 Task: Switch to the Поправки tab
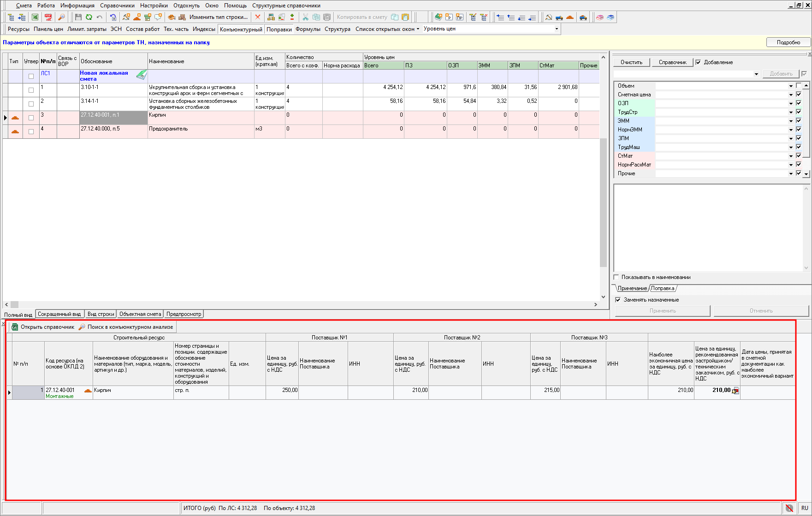tap(279, 29)
